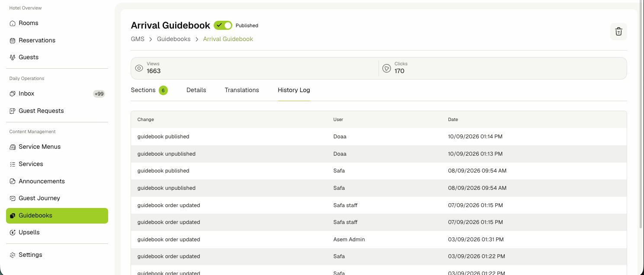Click the Announcements icon
Image resolution: width=644 pixels, height=275 pixels.
[13, 182]
